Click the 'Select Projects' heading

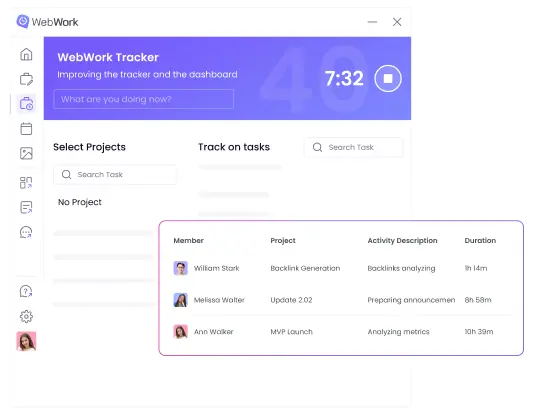89,147
